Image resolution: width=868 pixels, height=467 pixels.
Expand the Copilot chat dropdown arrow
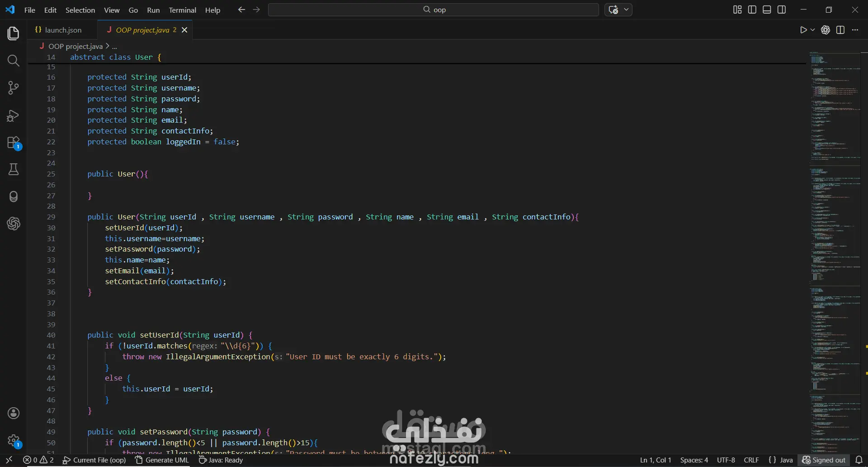point(627,10)
